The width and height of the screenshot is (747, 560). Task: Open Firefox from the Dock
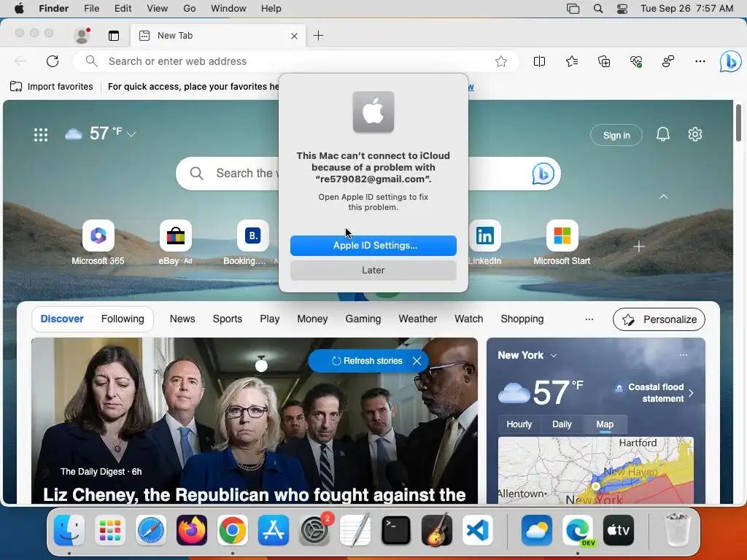point(192,530)
